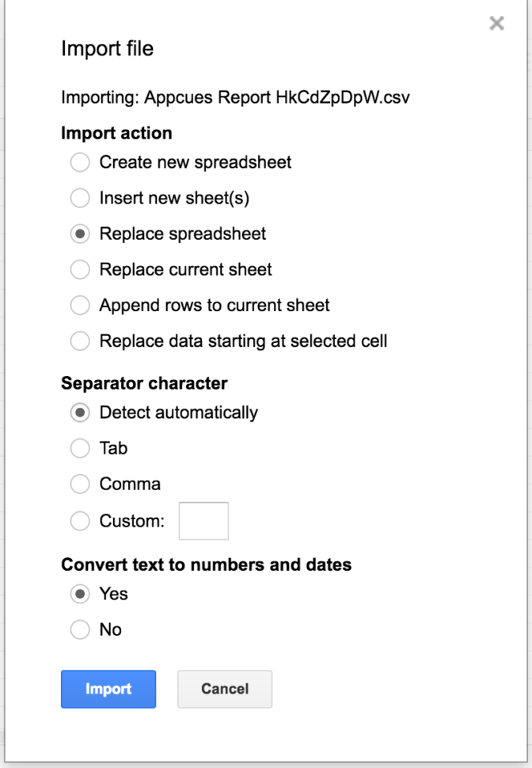Select Append rows to current sheet
The width and height of the screenshot is (532, 768).
(79, 305)
